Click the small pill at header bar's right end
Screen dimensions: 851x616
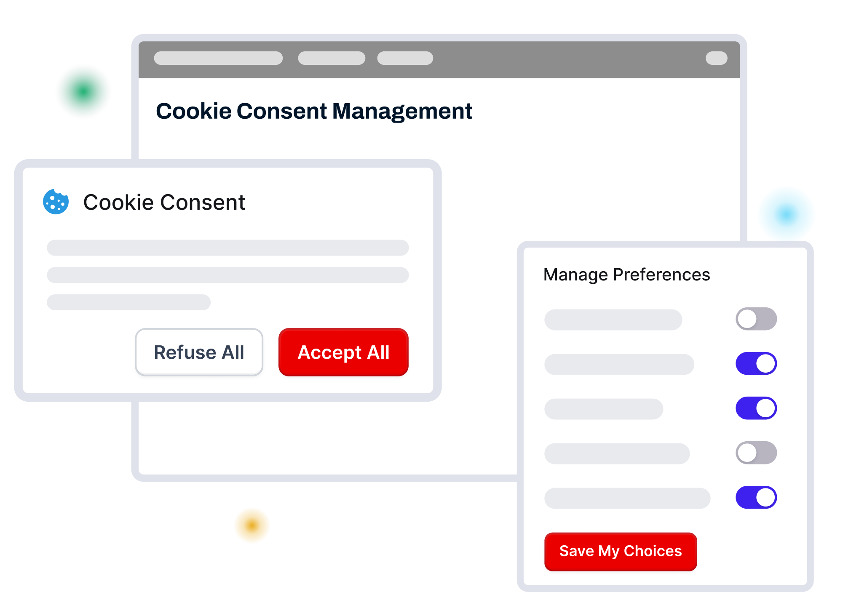tap(716, 58)
